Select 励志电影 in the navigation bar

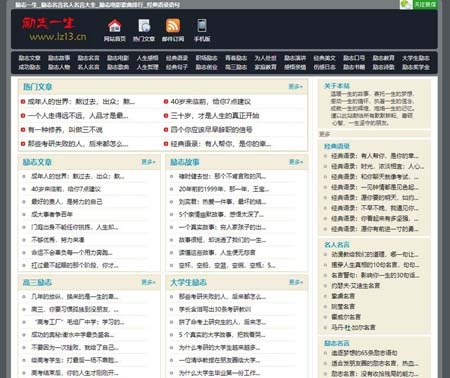(x=118, y=58)
